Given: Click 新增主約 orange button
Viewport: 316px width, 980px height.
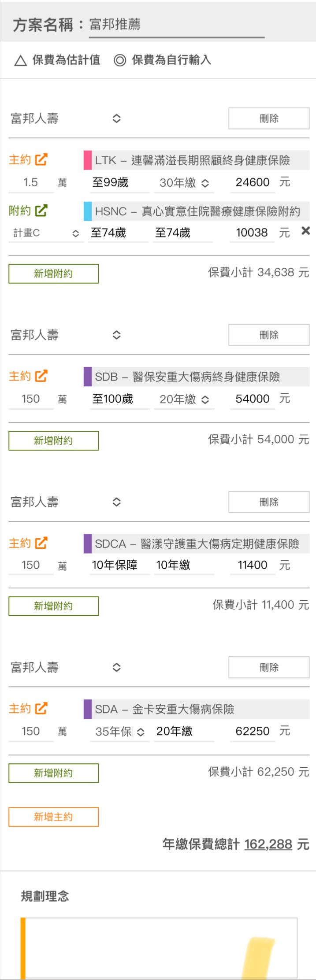Looking at the screenshot, I should click(53, 817).
